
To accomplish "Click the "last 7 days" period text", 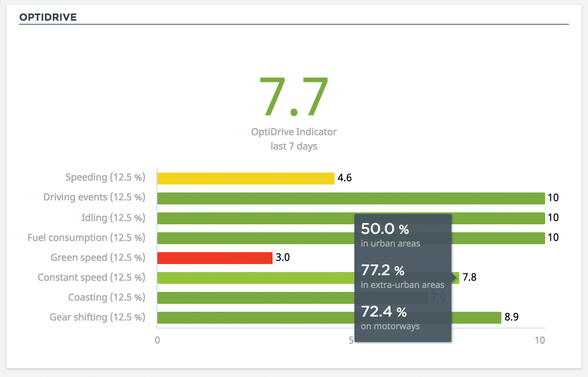I will click(294, 146).
